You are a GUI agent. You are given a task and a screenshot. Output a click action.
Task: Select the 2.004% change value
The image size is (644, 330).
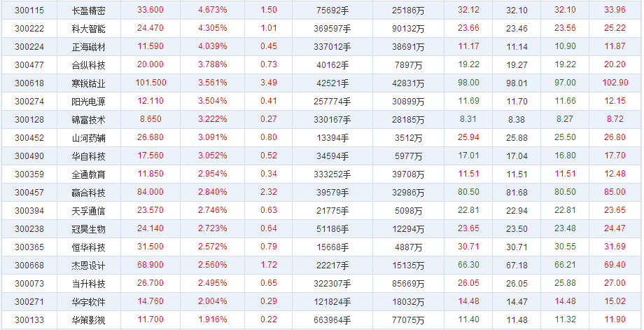(x=212, y=301)
